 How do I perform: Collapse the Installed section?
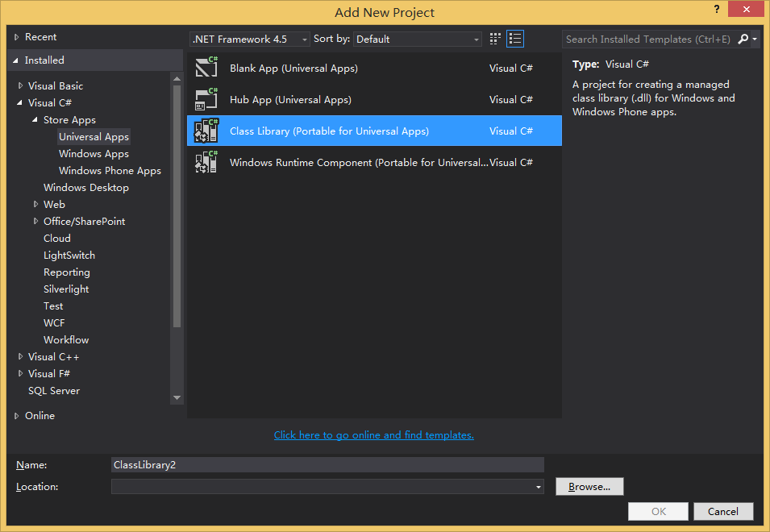15,60
